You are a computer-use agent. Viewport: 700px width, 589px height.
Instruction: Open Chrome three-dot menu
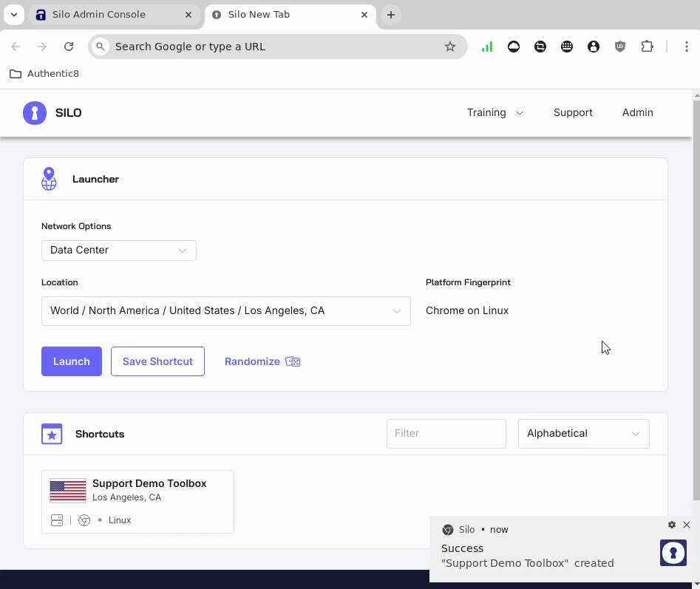click(x=687, y=47)
